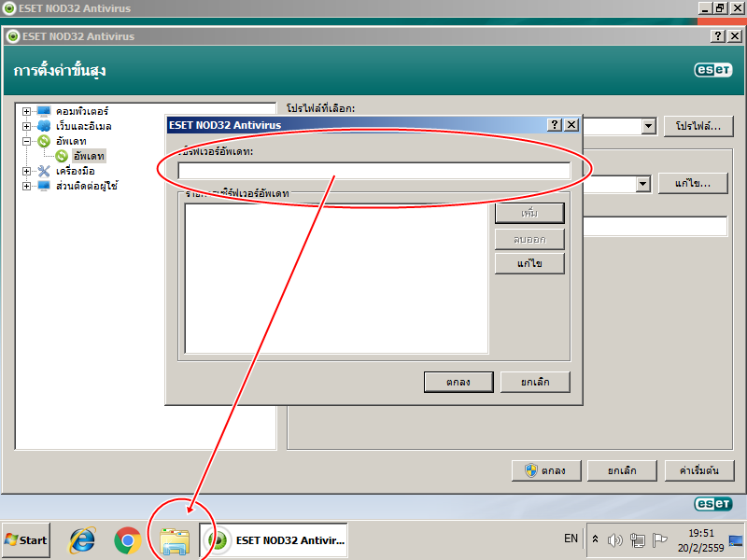
Task: Click the update server text field
Action: pos(374,171)
